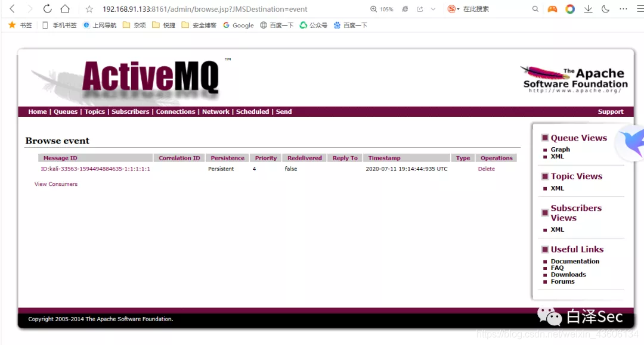
Task: Open XML under Topic Views
Action: (558, 188)
